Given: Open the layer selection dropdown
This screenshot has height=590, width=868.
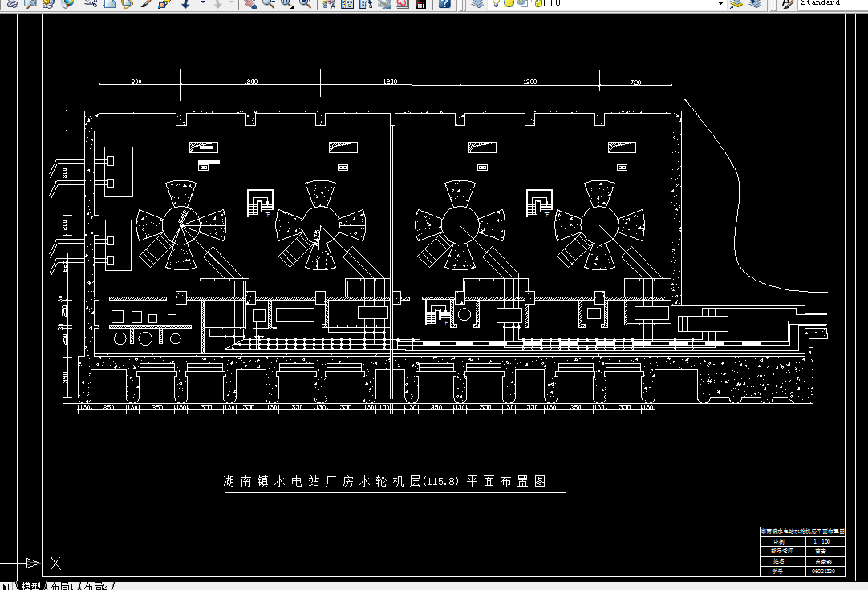Looking at the screenshot, I should pos(720,4).
